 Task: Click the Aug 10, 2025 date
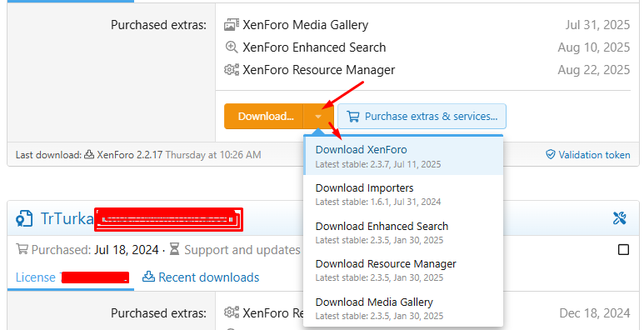pyautogui.click(x=594, y=47)
